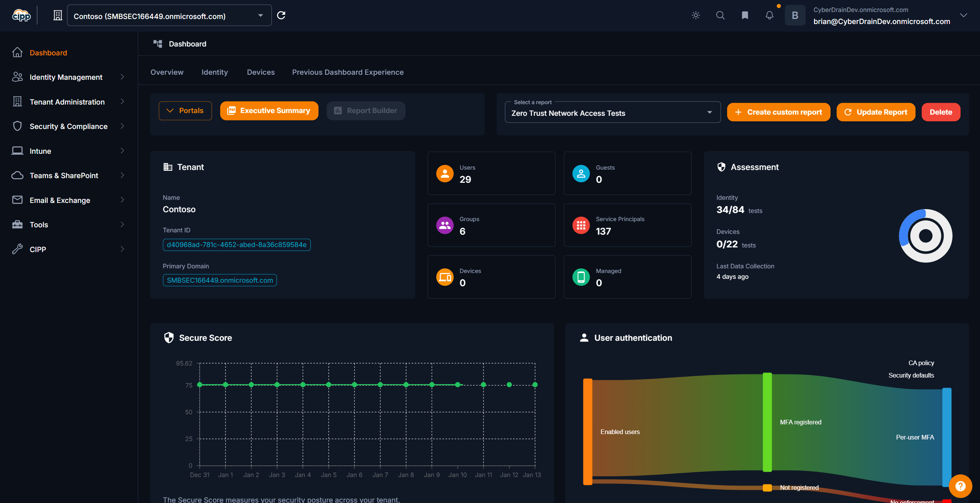Click the Email & Exchange envelope icon
The height and width of the screenshot is (503, 980).
coord(17,200)
